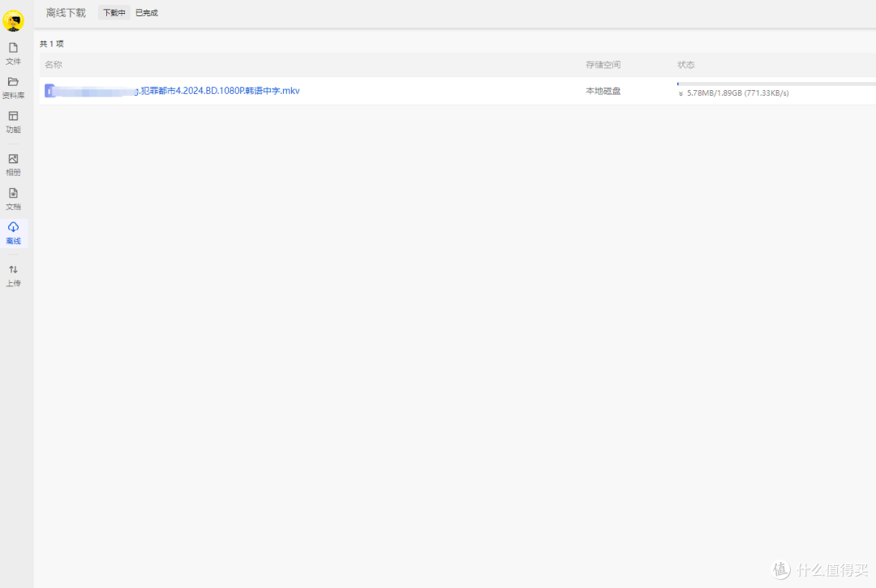
Task: Open the 犯罪都市4 mkv file name link
Action: click(x=219, y=91)
